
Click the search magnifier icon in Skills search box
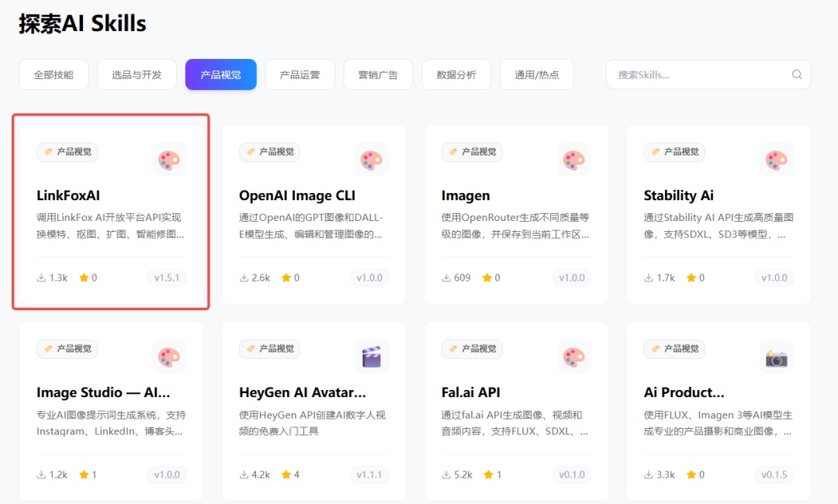(797, 74)
